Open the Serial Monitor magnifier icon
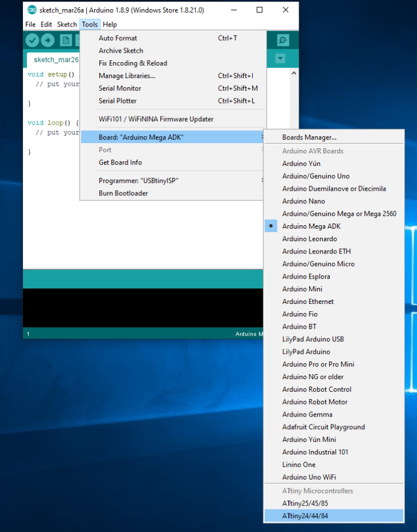 (283, 40)
